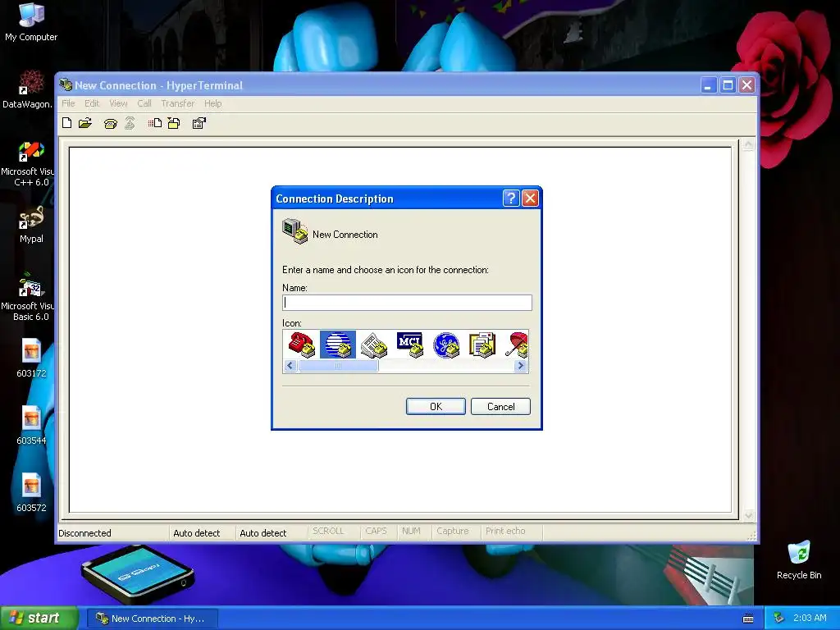Screen dimensions: 840x630
Task: Open Mypal browser desktop icon
Action: pos(31,225)
